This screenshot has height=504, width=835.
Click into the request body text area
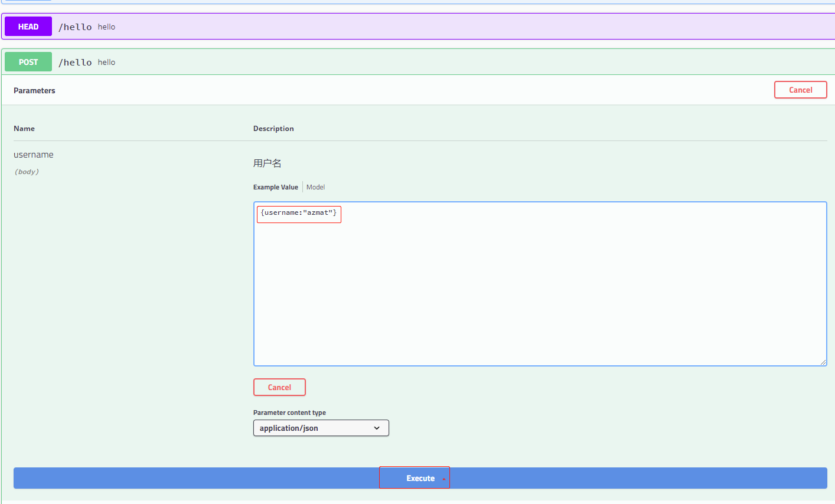540,284
